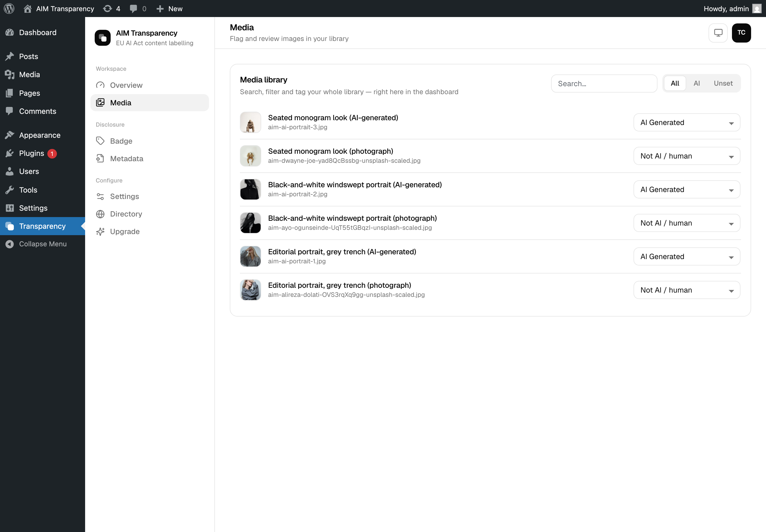766x532 pixels.
Task: Click title Editorial portrait, grey trench (AI-generated)
Action: 342,252
